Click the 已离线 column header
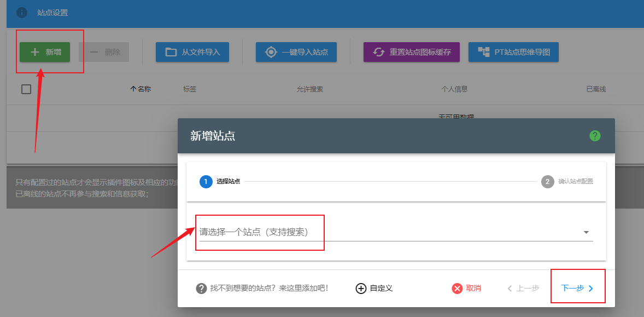This screenshot has width=644, height=317. pos(595,89)
